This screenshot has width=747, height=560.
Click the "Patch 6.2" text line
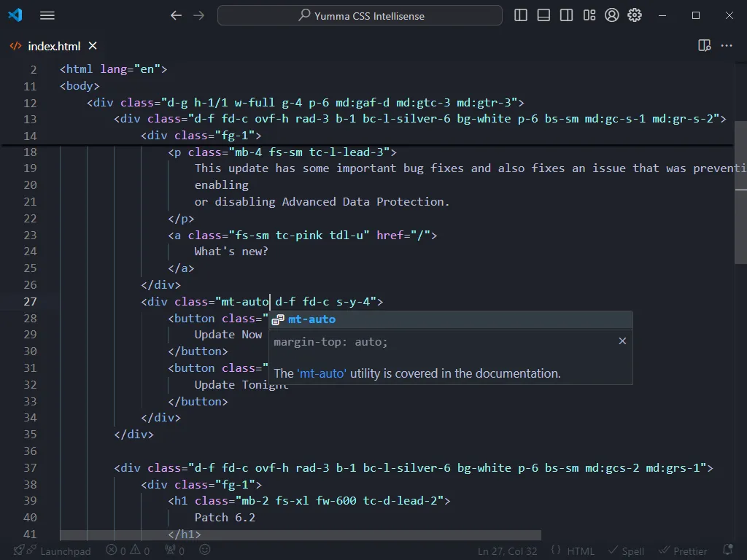[225, 518]
